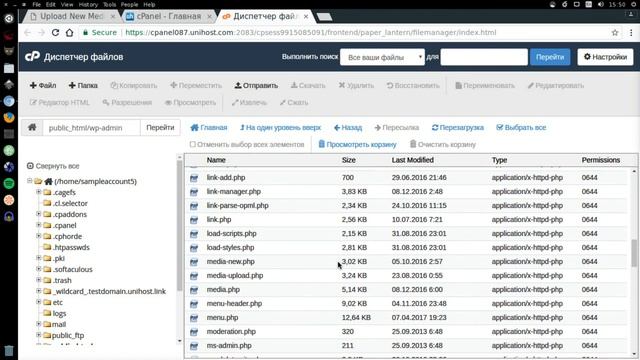
Task: Expand the .trash folder
Action: 38,280
